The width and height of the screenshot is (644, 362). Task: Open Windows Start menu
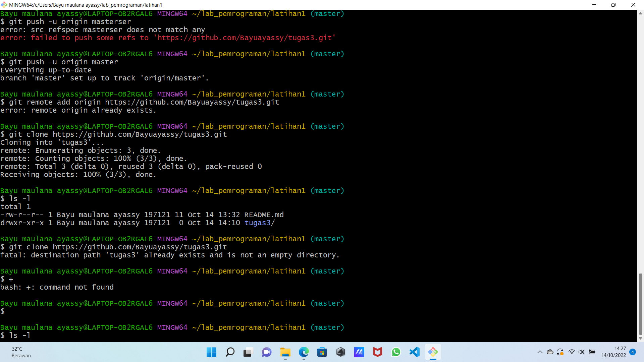(x=211, y=352)
